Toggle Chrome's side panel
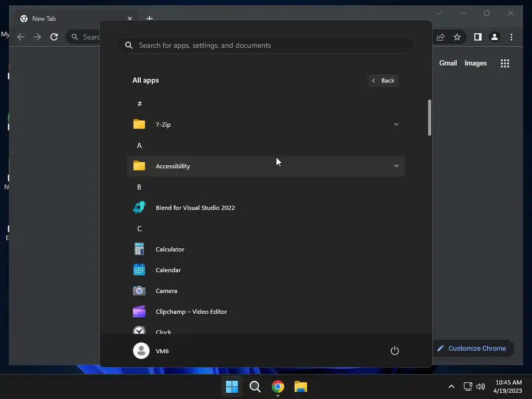This screenshot has height=399, width=532. (478, 37)
